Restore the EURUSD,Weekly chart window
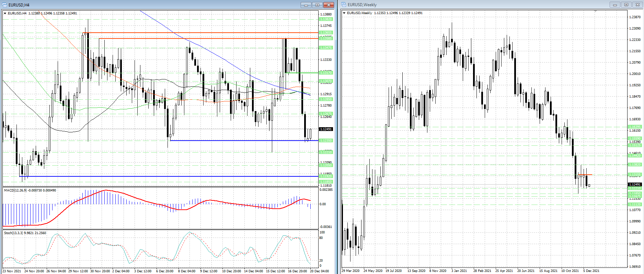 626,5
